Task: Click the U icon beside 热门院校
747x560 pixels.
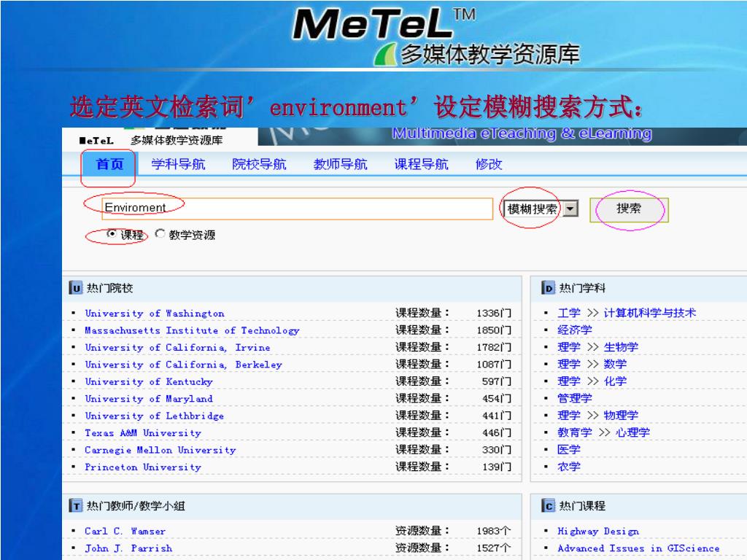Action: (x=76, y=288)
